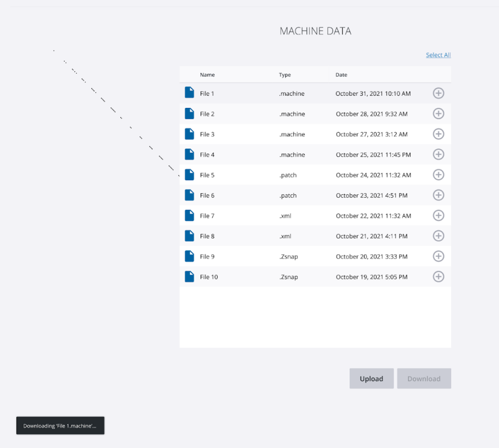Click the greyed Download button
This screenshot has width=499, height=448.
pyautogui.click(x=424, y=378)
